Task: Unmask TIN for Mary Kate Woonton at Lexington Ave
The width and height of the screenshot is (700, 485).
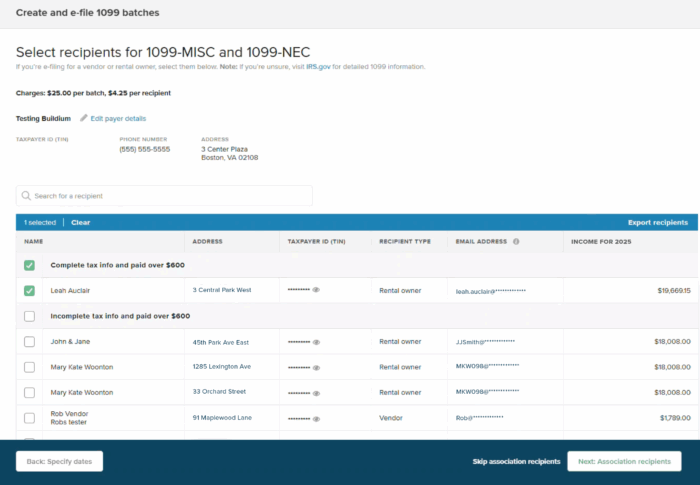Action: pos(316,367)
